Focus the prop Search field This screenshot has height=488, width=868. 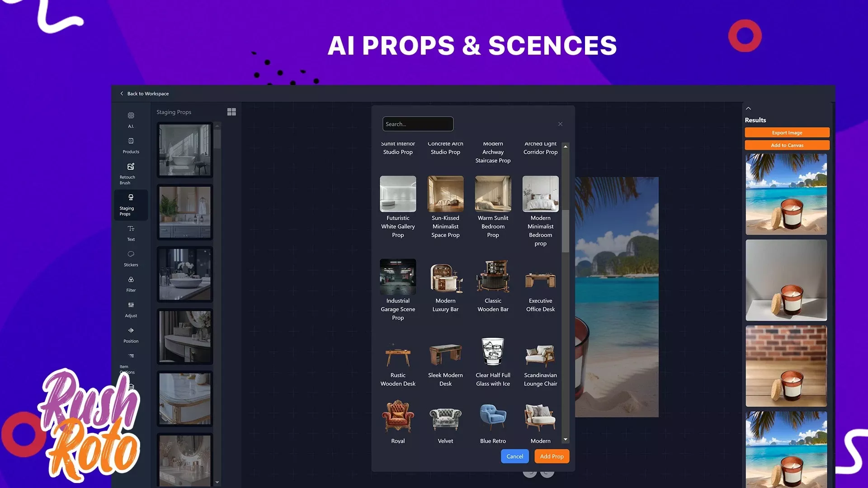(417, 124)
